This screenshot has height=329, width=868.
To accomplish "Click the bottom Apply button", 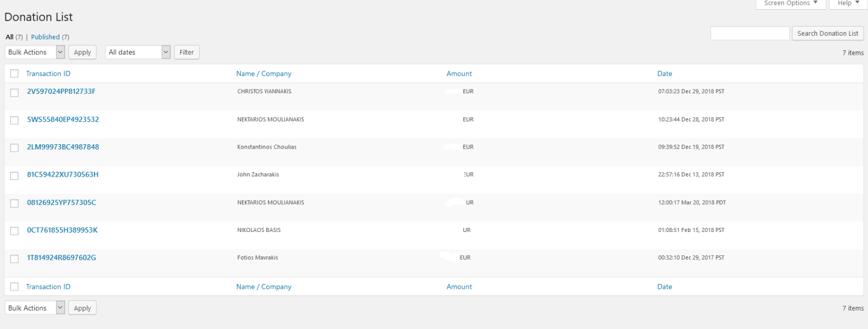I will tap(82, 308).
